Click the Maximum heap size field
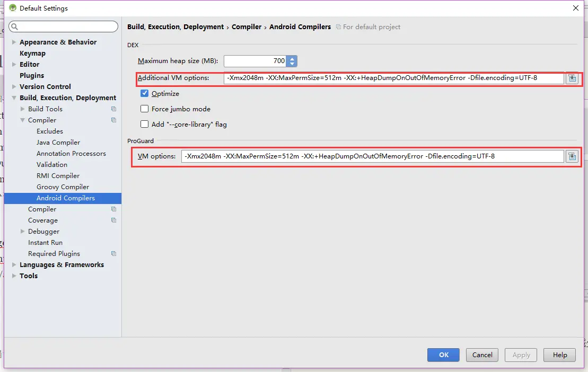This screenshot has width=588, height=372. pyautogui.click(x=256, y=61)
